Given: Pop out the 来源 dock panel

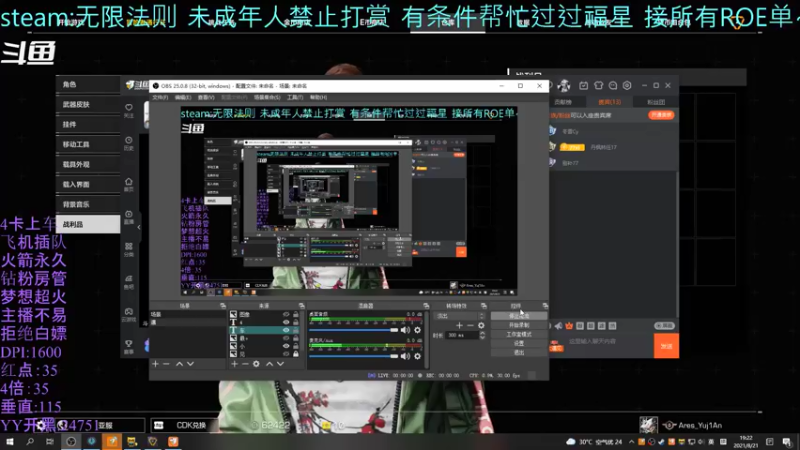Looking at the screenshot, I should pyautogui.click(x=302, y=306).
